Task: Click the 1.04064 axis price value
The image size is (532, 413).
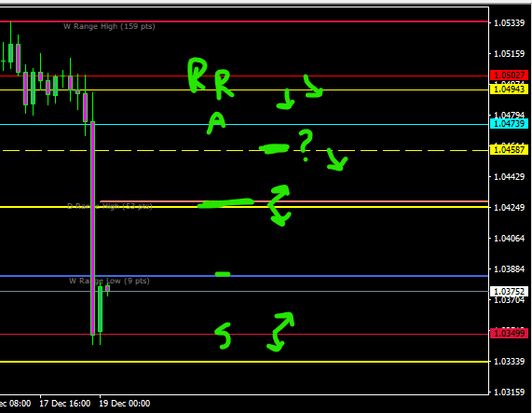Action: click(x=509, y=239)
